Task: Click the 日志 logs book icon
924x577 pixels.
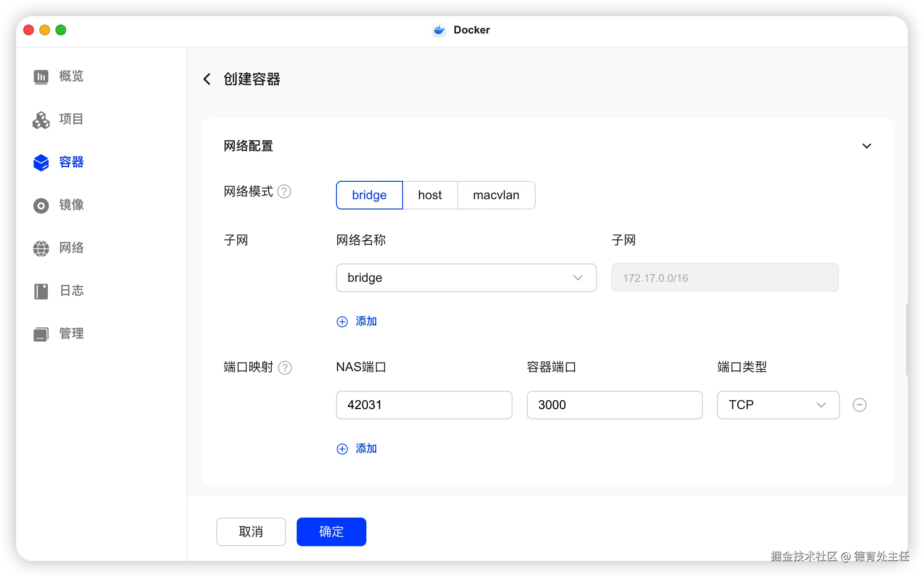Action: tap(41, 291)
